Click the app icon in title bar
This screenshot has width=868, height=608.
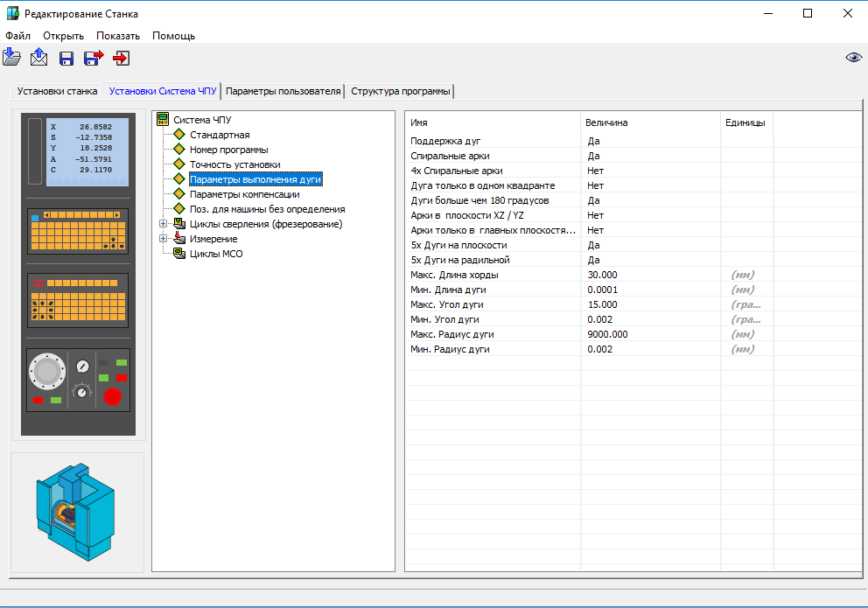pyautogui.click(x=13, y=13)
